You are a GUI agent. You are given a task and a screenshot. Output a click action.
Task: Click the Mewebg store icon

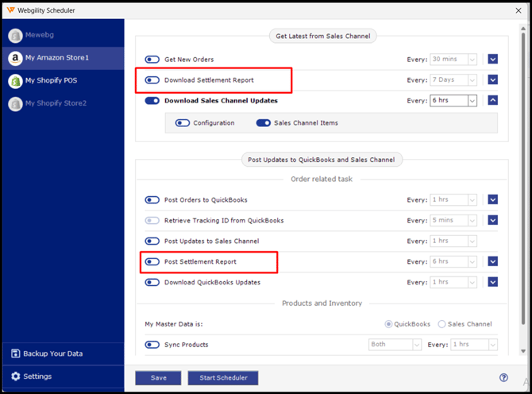(x=15, y=36)
